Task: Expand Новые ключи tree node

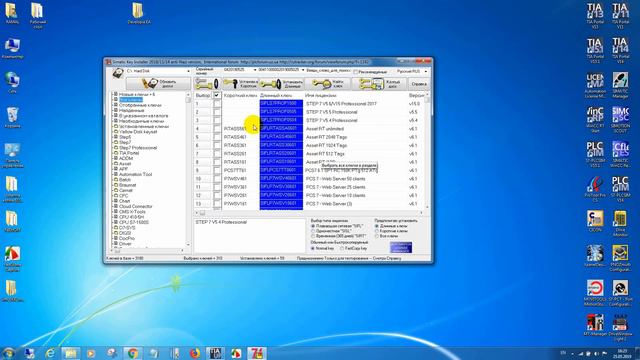Action: click(x=116, y=94)
